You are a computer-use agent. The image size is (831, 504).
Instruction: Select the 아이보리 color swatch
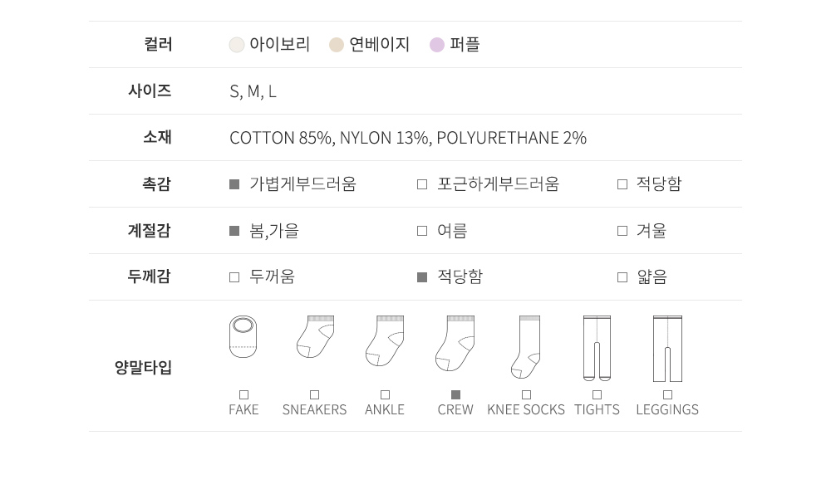pyautogui.click(x=237, y=45)
